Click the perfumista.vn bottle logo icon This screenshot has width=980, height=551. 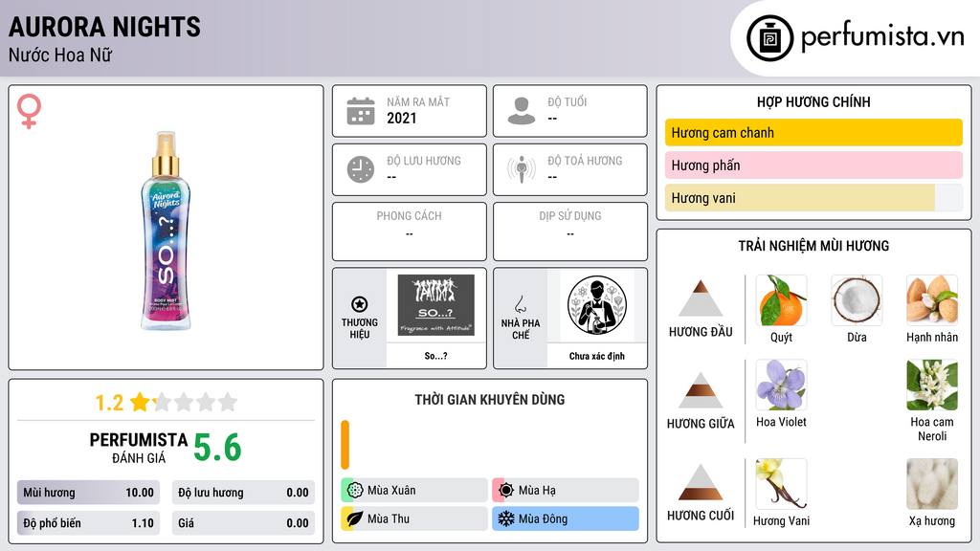point(770,38)
